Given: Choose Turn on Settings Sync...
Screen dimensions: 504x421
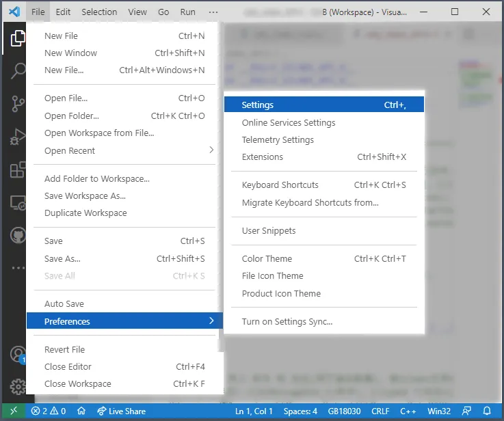Looking at the screenshot, I should point(324,321).
